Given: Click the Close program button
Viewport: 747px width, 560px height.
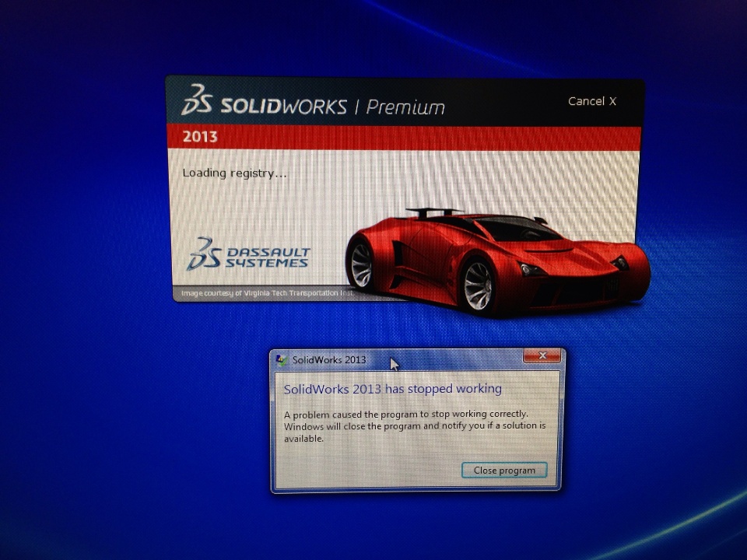Looking at the screenshot, I should pyautogui.click(x=504, y=471).
